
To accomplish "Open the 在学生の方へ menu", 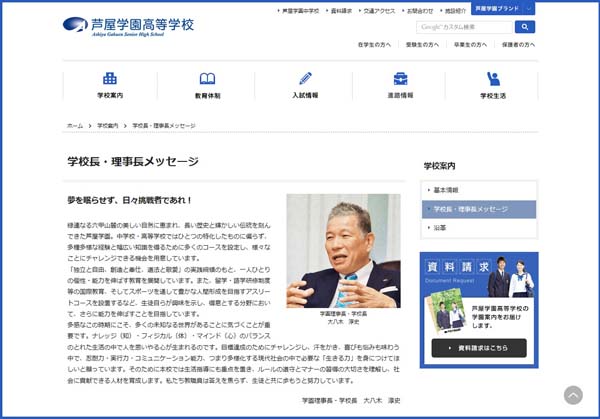I will coord(372,45).
